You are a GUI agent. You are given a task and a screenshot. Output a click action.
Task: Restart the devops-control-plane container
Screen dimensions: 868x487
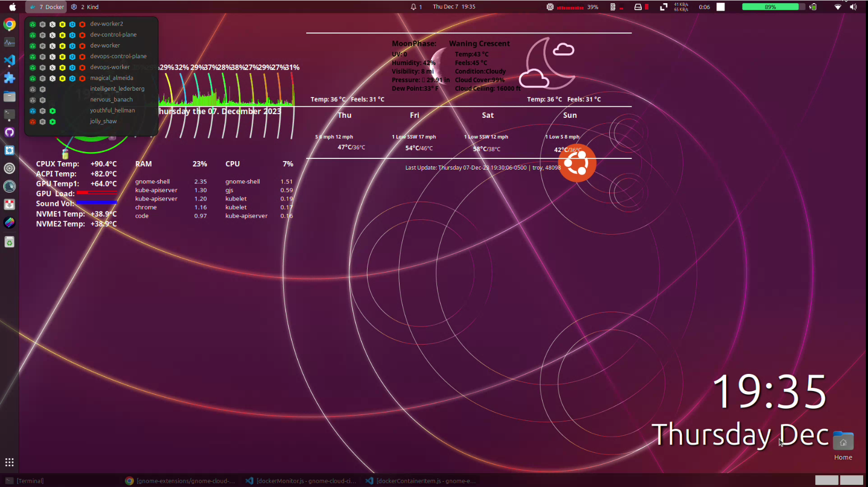72,57
